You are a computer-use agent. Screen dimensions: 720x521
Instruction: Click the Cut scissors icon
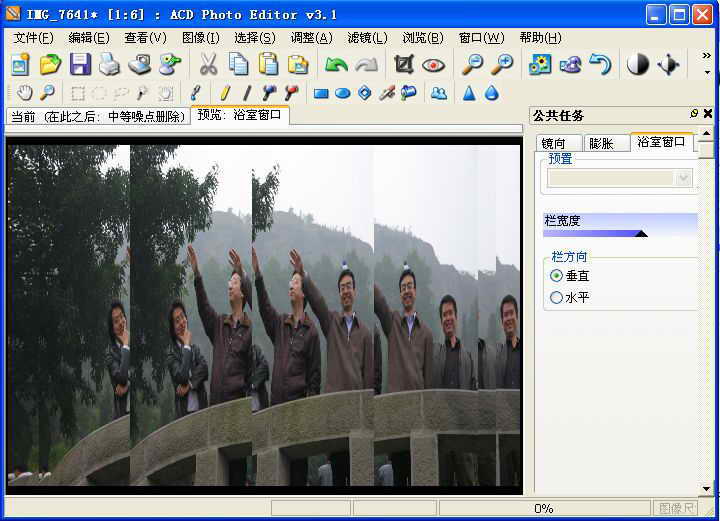(x=208, y=65)
